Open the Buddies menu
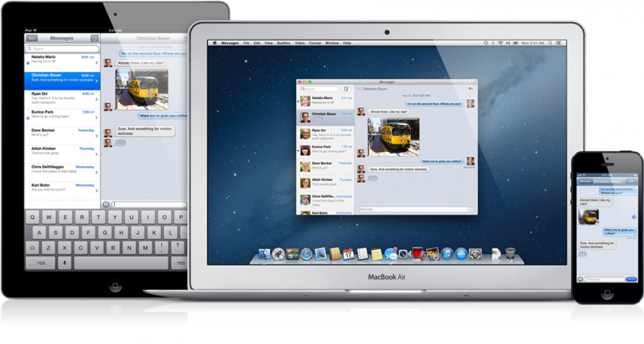The height and width of the screenshot is (344, 644). 284,43
